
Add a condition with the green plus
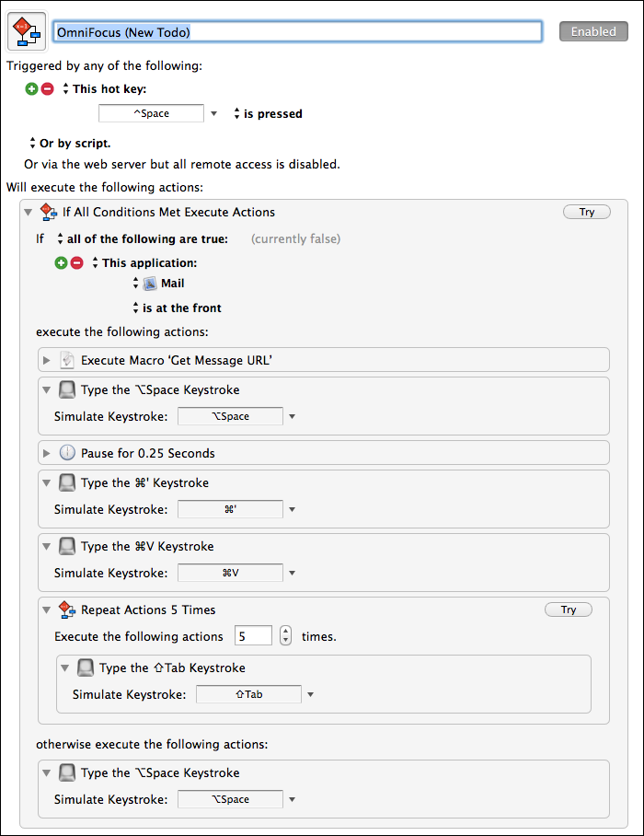click(62, 262)
